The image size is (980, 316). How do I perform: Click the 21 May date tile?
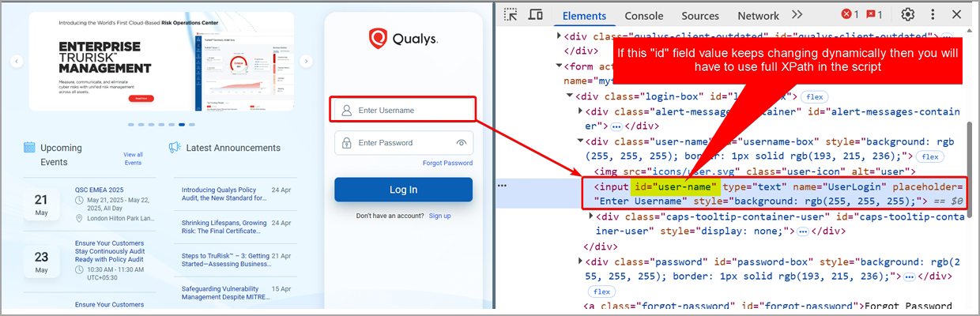coord(41,203)
